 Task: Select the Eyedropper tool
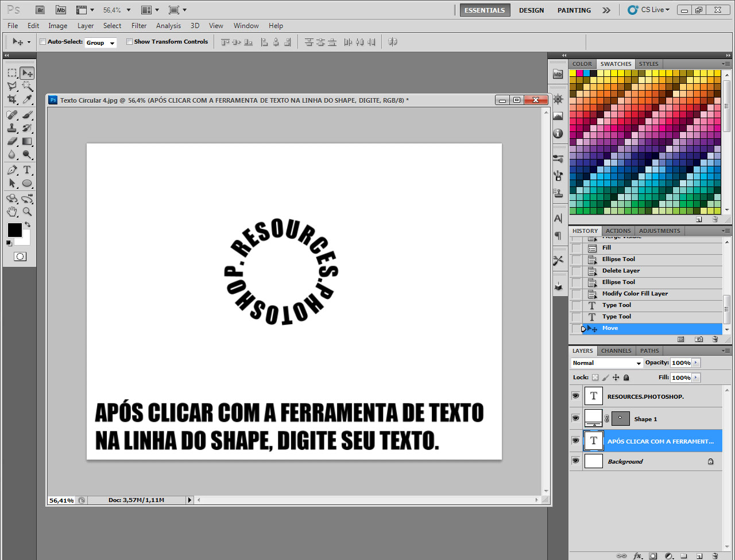pos(27,99)
